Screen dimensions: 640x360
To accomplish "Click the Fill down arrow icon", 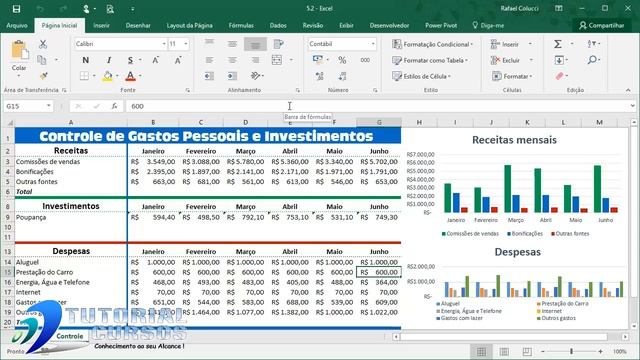I will [x=559, y=60].
